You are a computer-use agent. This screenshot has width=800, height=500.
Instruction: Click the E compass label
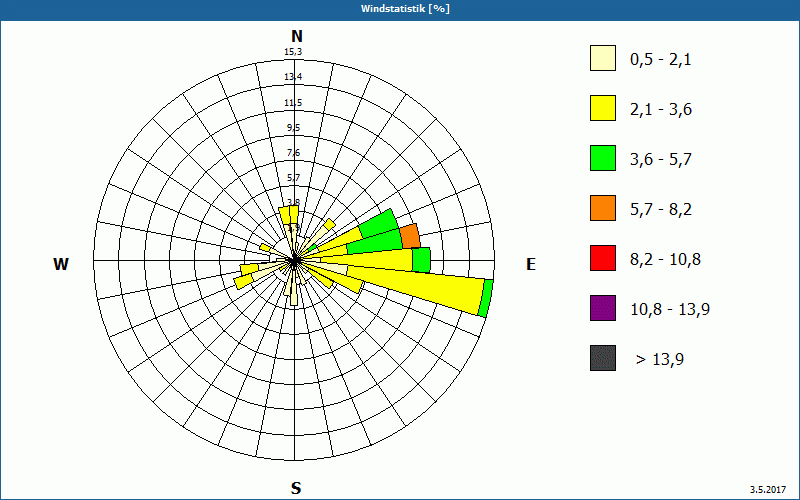531,264
